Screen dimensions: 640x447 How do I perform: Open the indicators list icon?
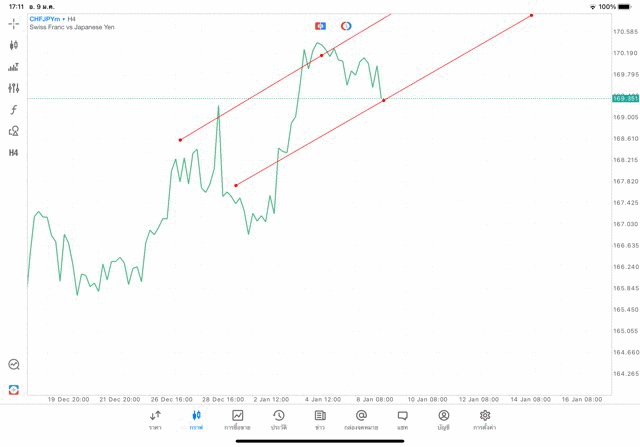click(14, 67)
